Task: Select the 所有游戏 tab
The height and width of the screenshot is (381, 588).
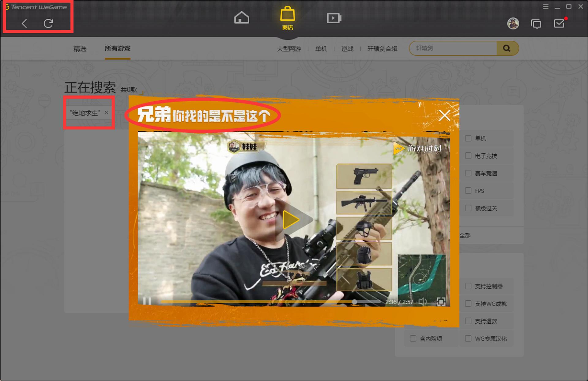Action: point(117,48)
